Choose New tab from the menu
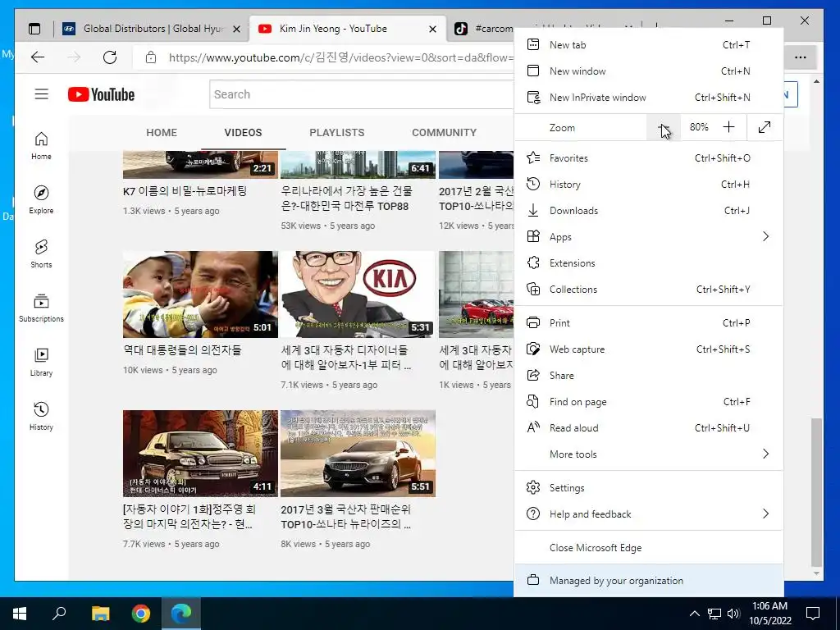Viewport: 840px width, 630px height. (x=648, y=45)
